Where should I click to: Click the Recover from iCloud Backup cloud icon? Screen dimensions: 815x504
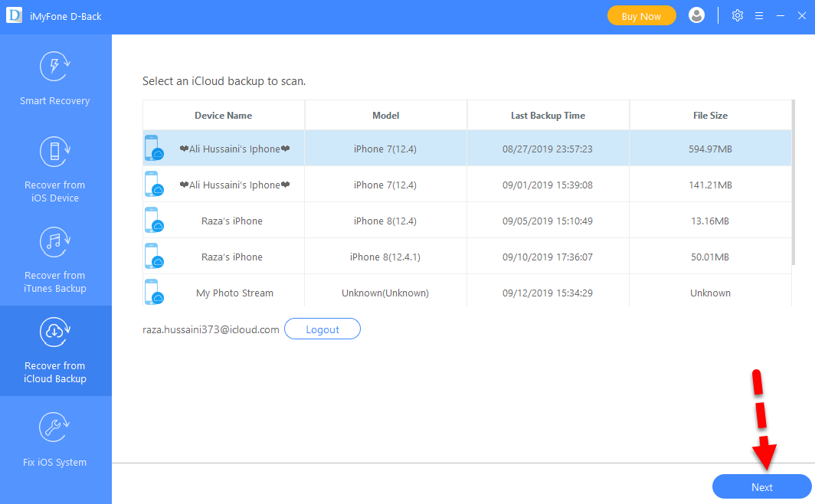(55, 331)
